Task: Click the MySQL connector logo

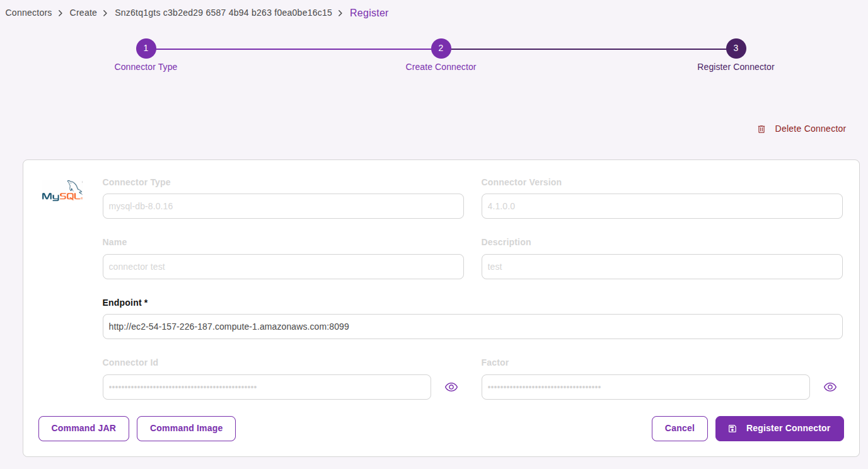Action: point(62,191)
